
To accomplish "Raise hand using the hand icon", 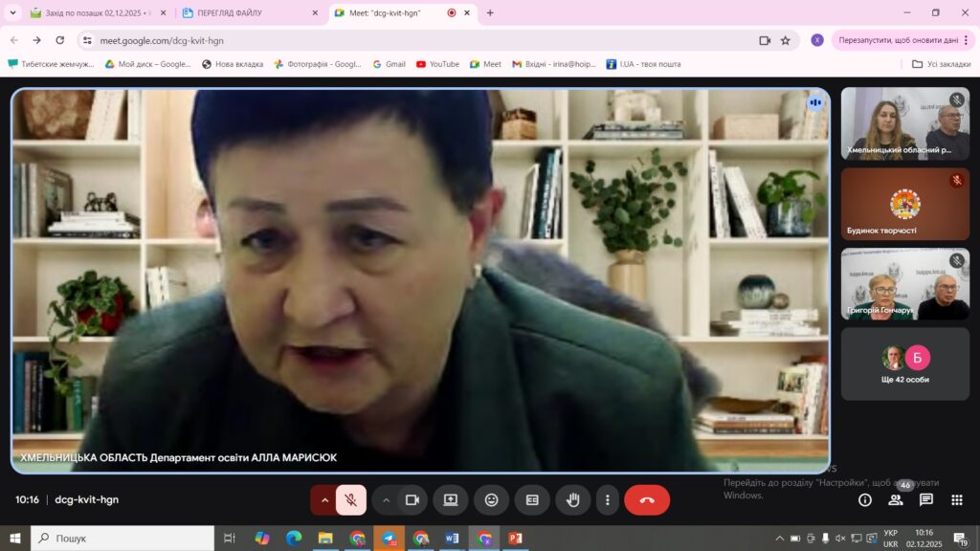I will (x=573, y=499).
